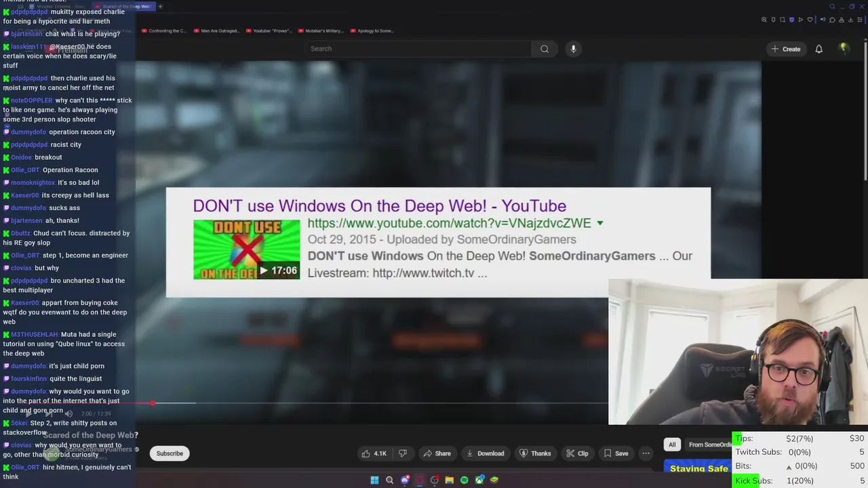Activate voice search microphone icon

pyautogui.click(x=573, y=49)
